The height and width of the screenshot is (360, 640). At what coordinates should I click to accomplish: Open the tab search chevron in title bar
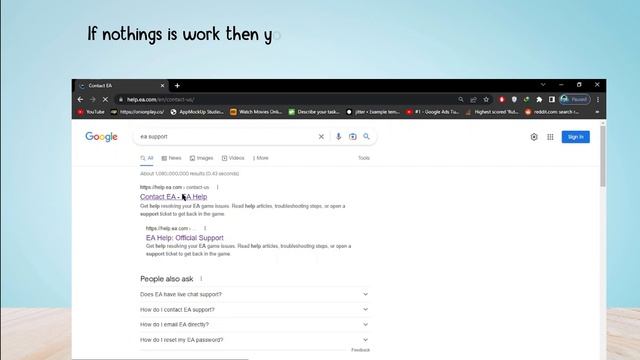pos(543,85)
